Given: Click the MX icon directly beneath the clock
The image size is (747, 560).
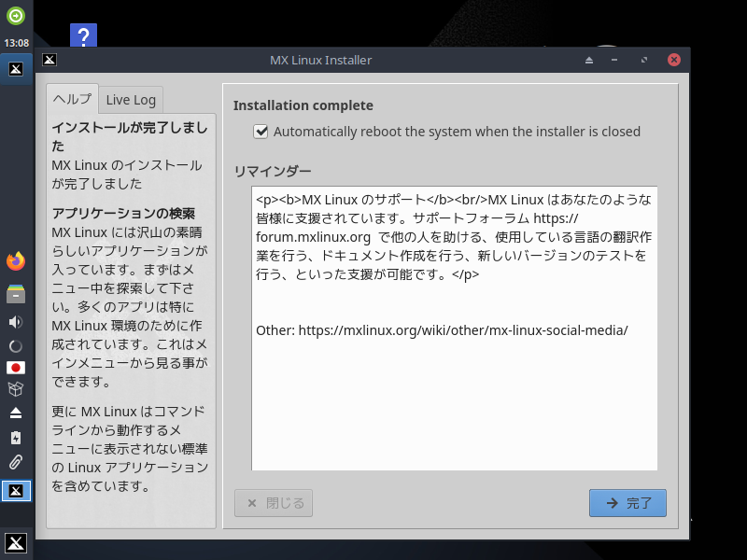Looking at the screenshot, I should 16,69.
